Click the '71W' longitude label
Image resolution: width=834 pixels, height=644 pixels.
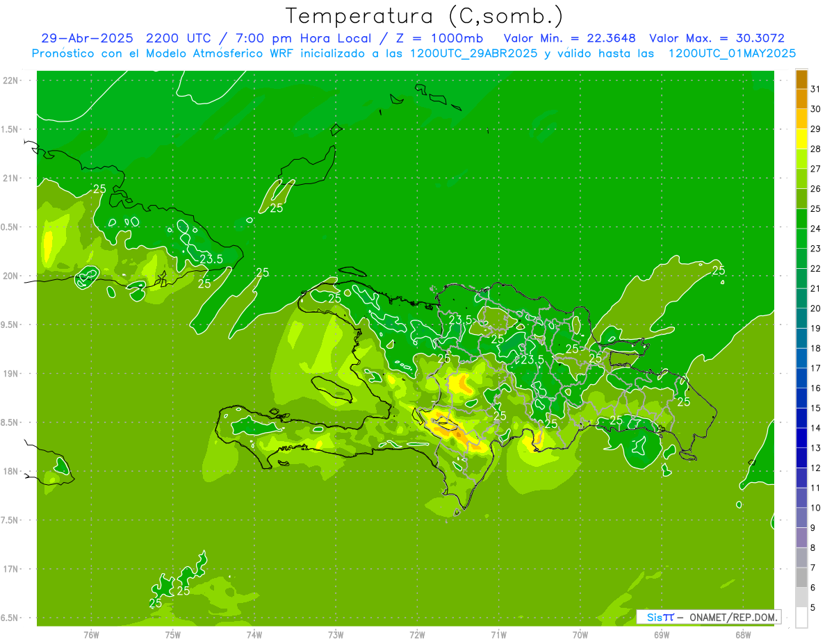tap(498, 635)
